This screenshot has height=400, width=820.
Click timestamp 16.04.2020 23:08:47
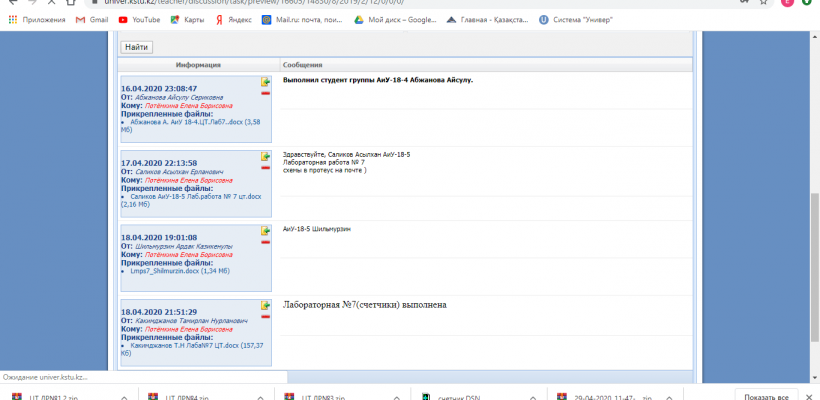click(x=159, y=89)
